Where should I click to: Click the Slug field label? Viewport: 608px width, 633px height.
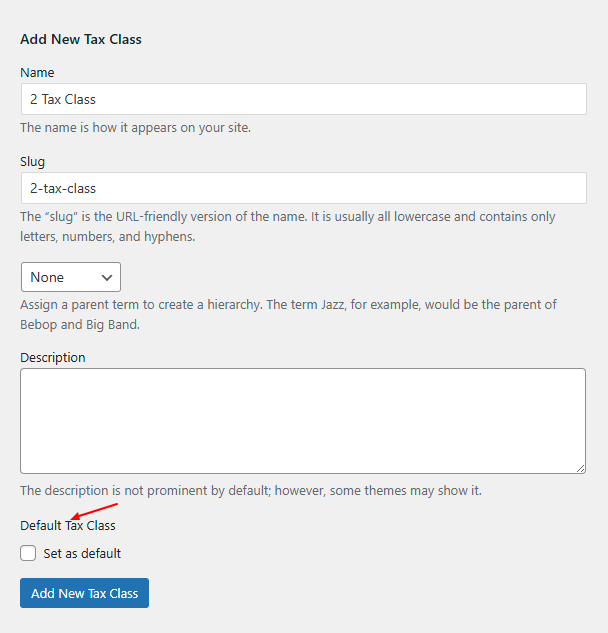point(33,162)
